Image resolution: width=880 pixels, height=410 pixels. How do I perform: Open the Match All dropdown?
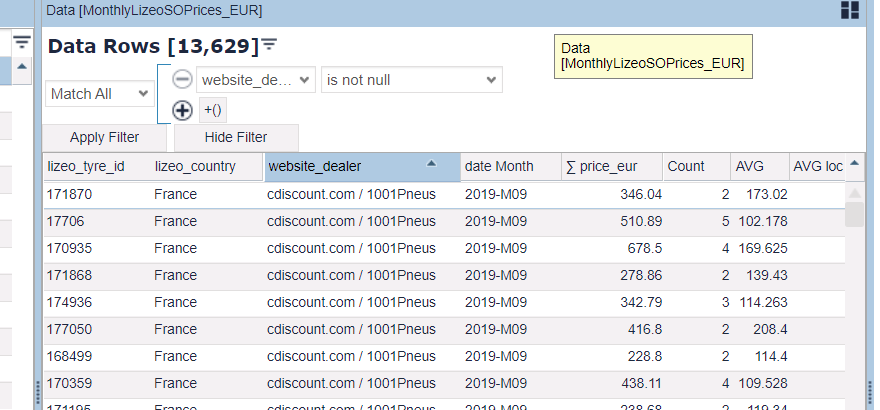[99, 93]
